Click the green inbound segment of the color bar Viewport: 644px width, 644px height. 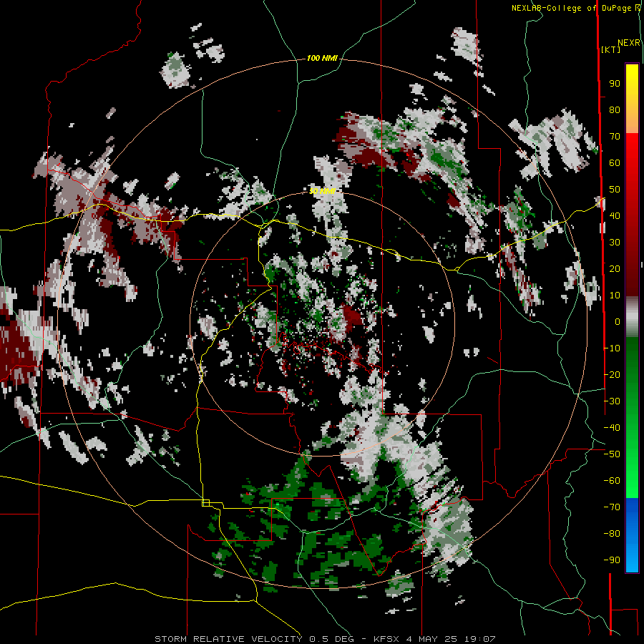coord(632,417)
